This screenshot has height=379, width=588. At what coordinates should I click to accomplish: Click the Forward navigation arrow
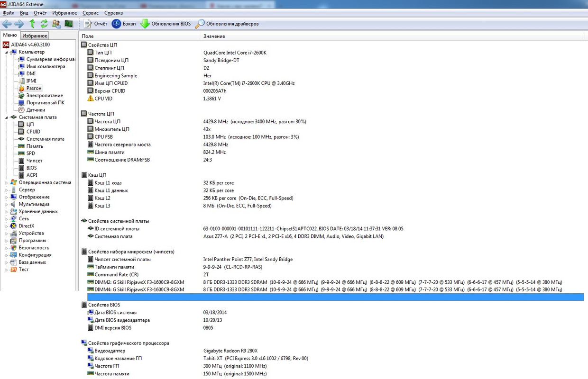[x=19, y=24]
